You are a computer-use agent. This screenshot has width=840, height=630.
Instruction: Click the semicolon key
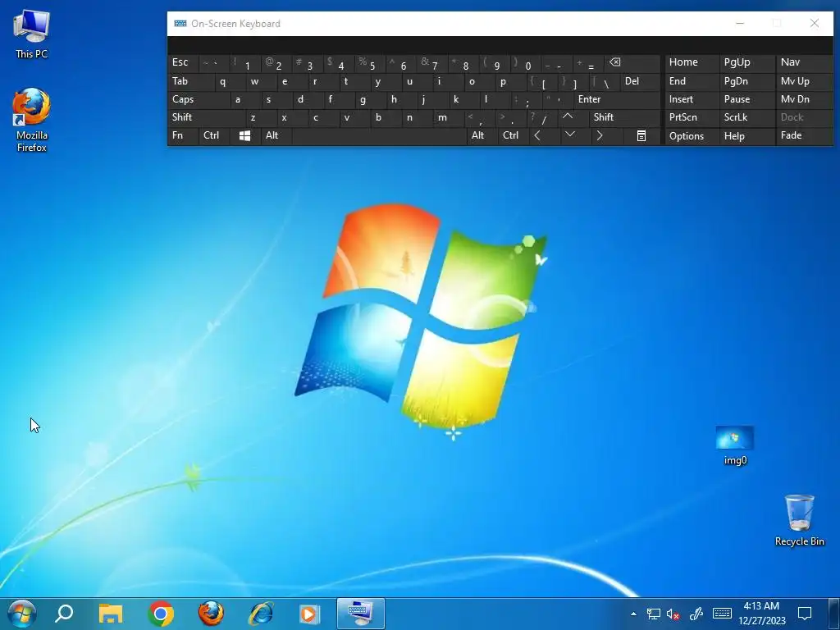tap(526, 99)
